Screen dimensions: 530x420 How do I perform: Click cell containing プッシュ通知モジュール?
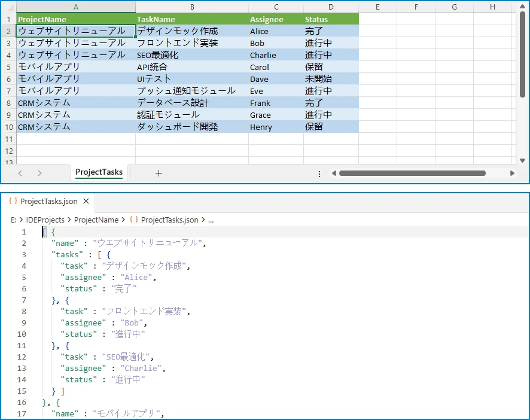(192, 91)
